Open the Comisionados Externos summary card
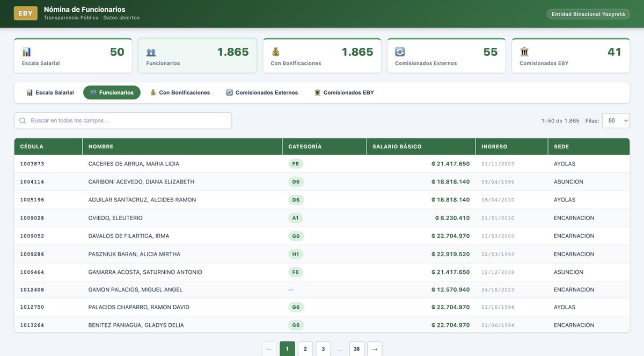This screenshot has width=644, height=356. [x=447, y=55]
